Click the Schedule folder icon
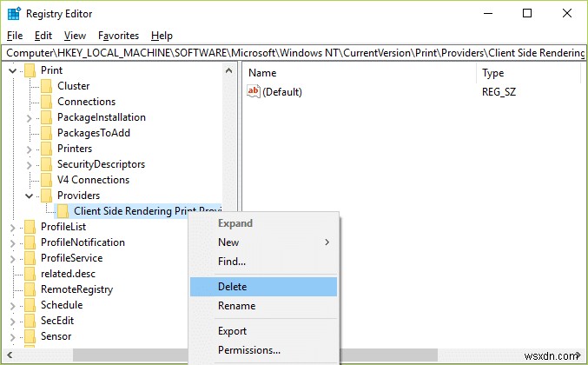The width and height of the screenshot is (588, 365). pos(30,305)
